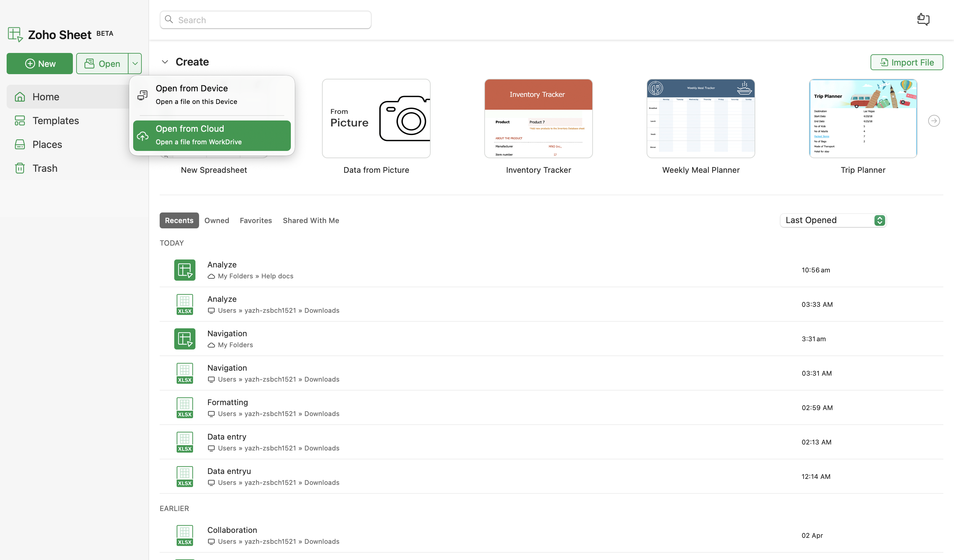This screenshot has width=954, height=560.
Task: Click the Search input field
Action: coord(265,20)
